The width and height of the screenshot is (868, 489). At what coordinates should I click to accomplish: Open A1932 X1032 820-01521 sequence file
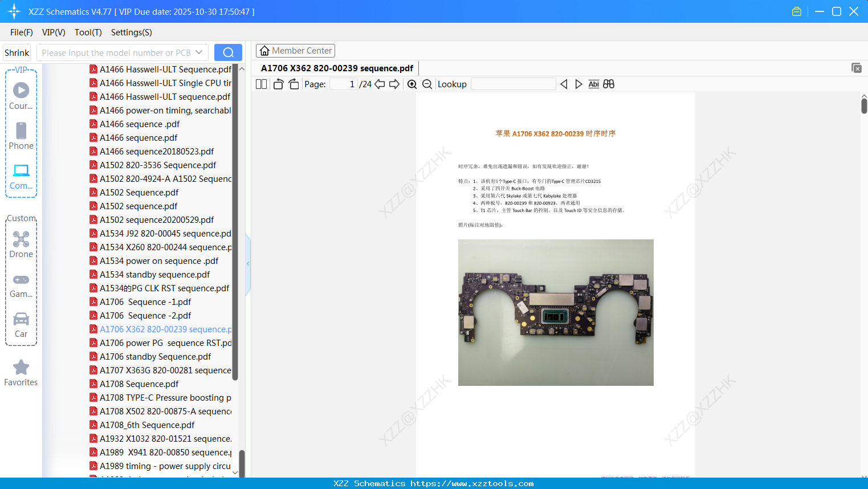click(161, 439)
